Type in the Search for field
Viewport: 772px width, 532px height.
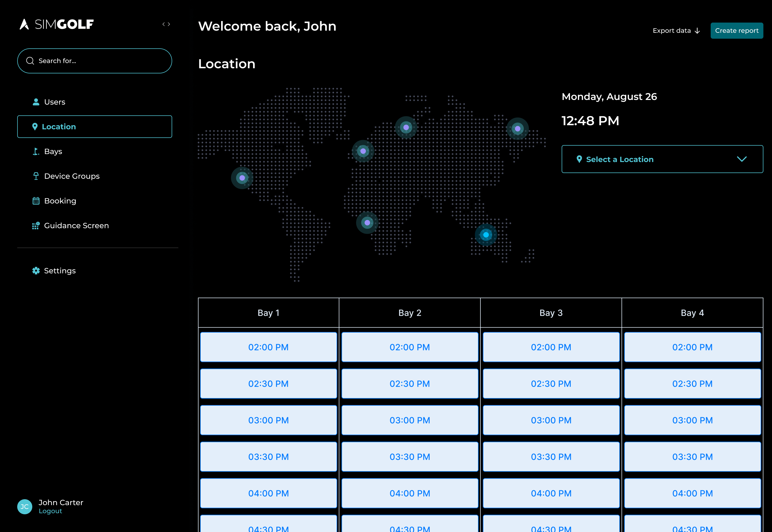pos(100,61)
